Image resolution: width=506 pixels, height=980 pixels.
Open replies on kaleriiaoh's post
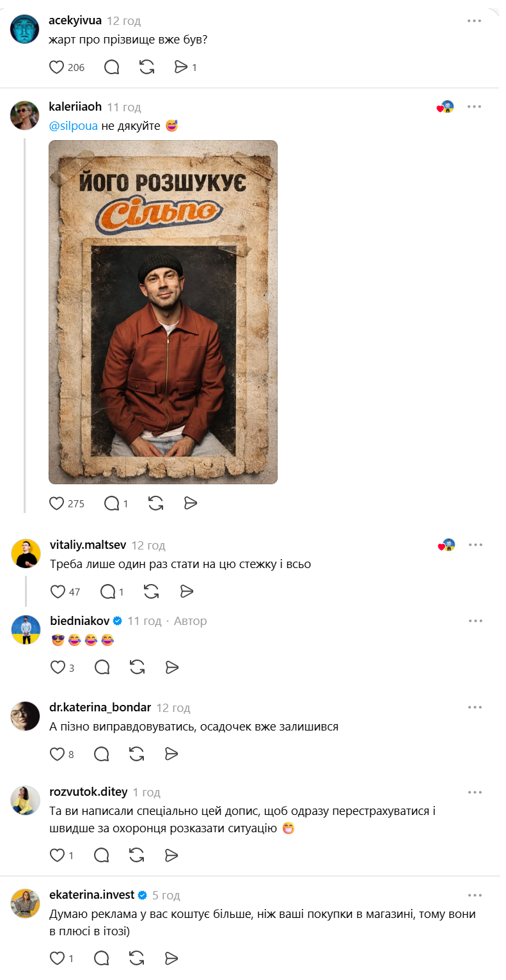[112, 503]
